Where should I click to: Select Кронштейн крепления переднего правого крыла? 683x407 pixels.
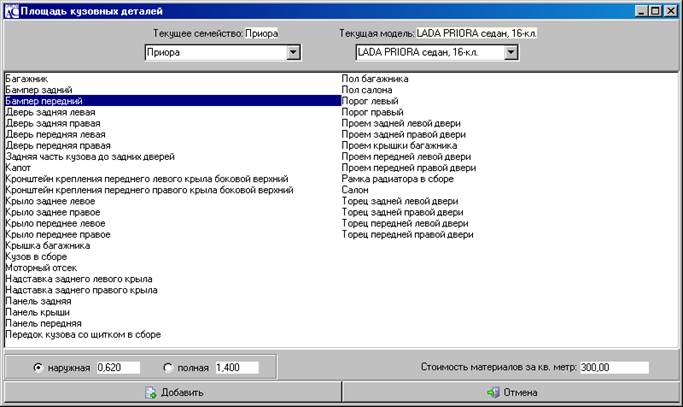tap(149, 190)
